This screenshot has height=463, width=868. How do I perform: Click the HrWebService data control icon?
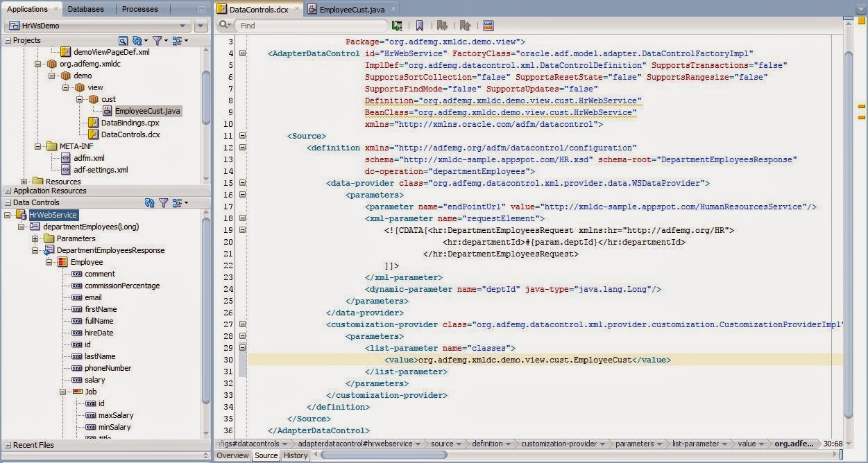click(22, 215)
